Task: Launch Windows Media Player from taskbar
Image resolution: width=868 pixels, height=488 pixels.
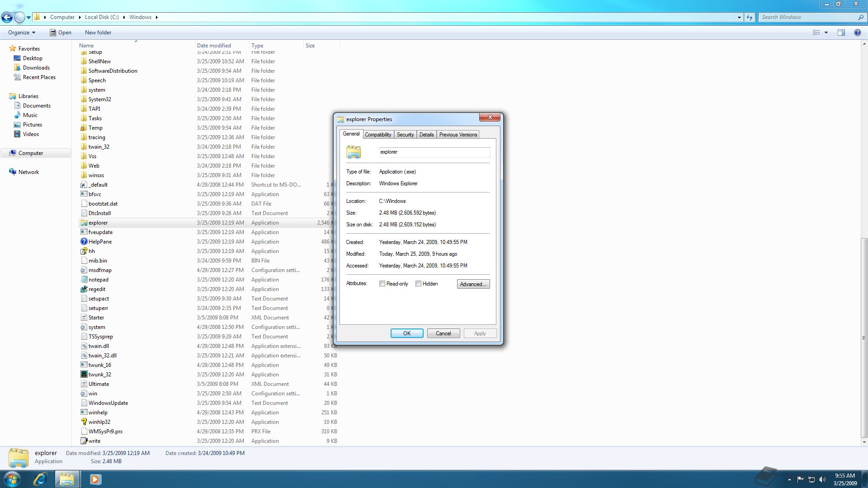Action: (95, 479)
